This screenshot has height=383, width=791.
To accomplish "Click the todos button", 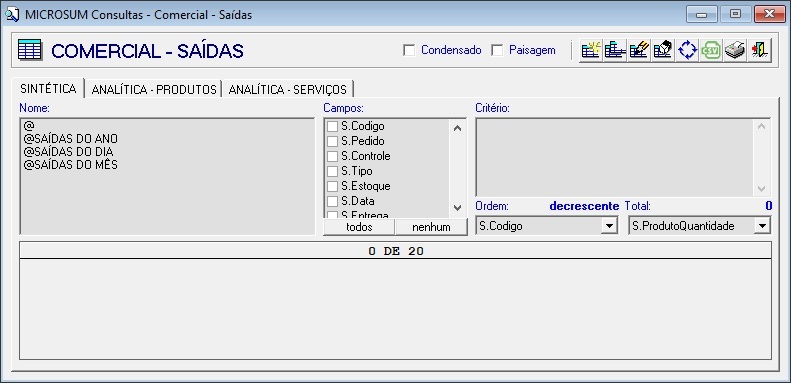I will coord(359,227).
